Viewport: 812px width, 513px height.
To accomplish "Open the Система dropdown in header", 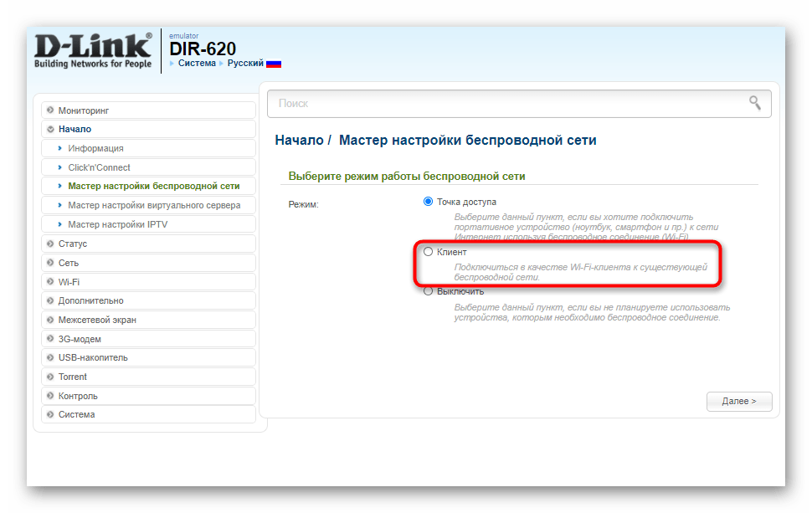I will coord(196,64).
